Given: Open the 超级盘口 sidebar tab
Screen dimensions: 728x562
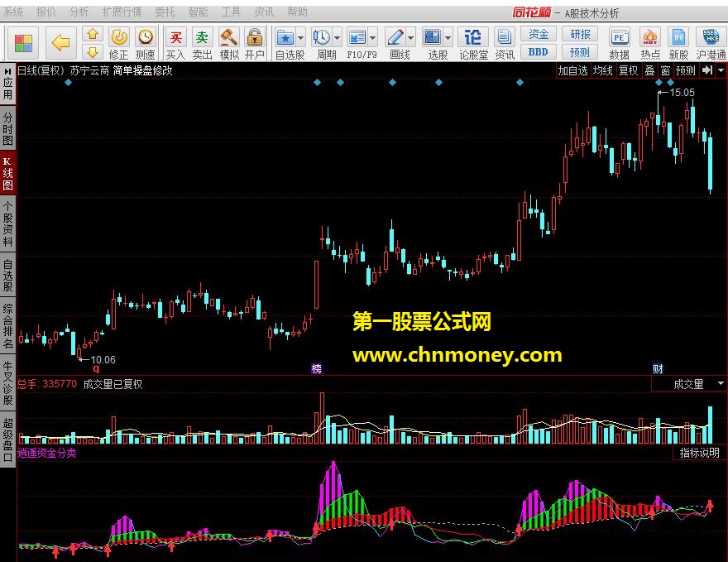Looking at the screenshot, I should click(7, 440).
